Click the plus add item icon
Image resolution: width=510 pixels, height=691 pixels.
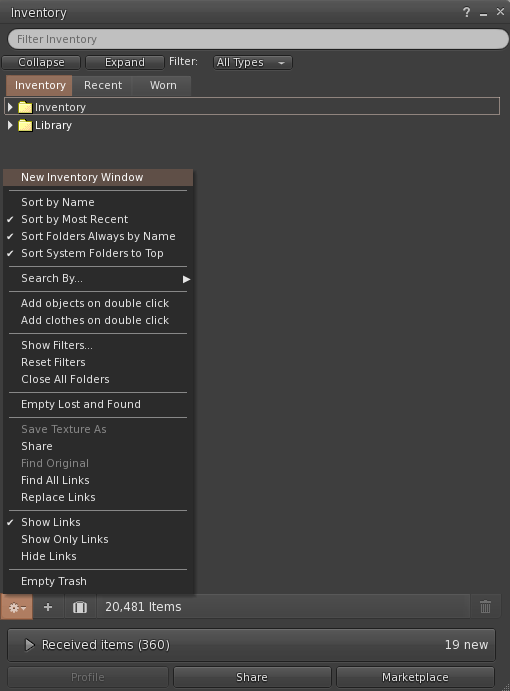[x=48, y=607]
